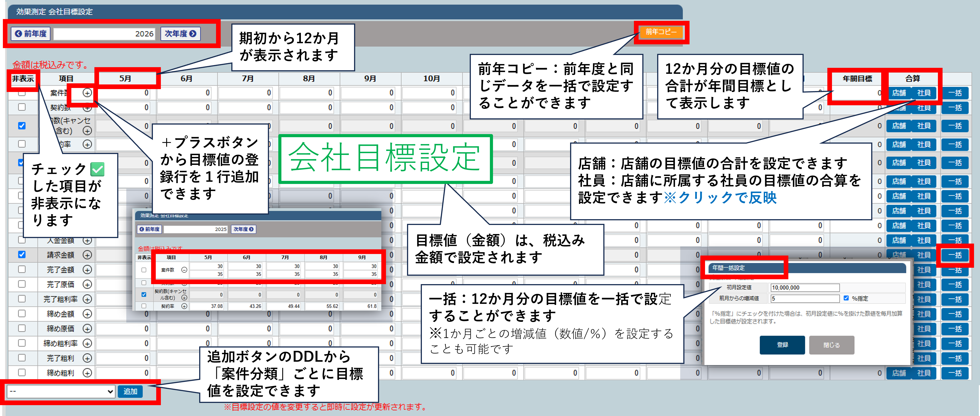Uncheck the 請求金額 hide checkbox
This screenshot has width=980, height=416.
22,255
